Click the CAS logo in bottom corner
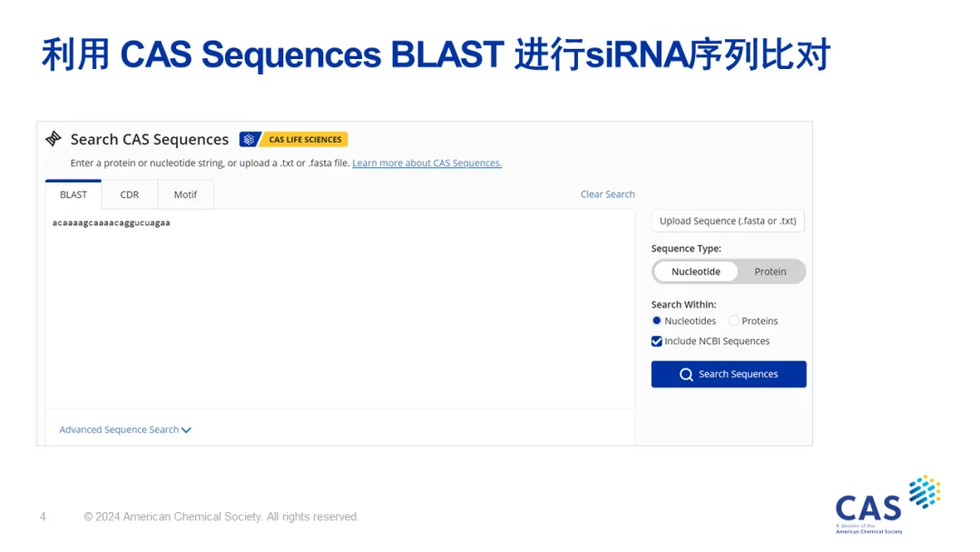This screenshot has height=552, width=980. 887,504
